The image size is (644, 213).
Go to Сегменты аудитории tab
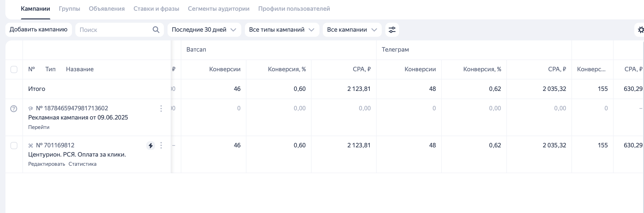point(219,9)
